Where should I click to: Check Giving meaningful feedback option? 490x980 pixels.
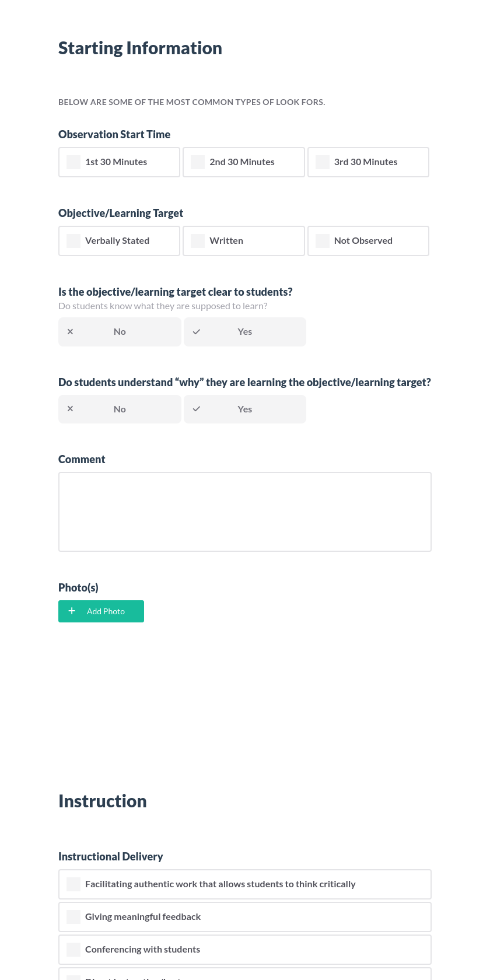(x=73, y=916)
